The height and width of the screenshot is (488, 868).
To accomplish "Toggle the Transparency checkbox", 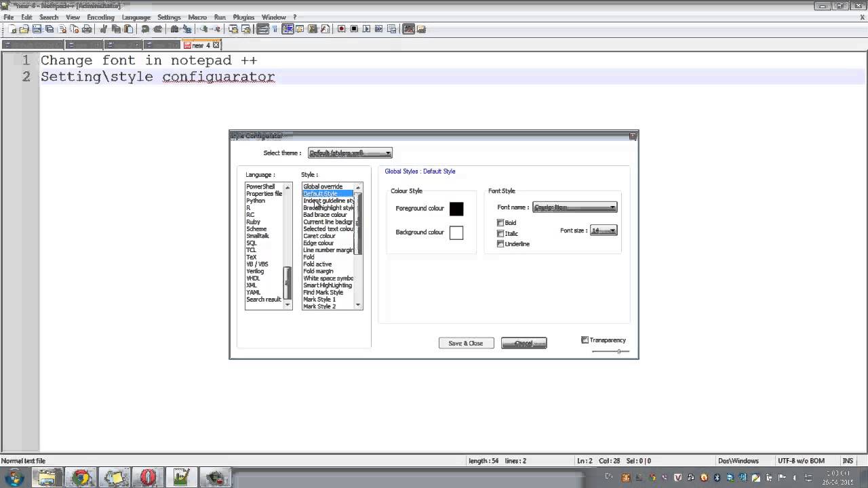I will [x=585, y=340].
